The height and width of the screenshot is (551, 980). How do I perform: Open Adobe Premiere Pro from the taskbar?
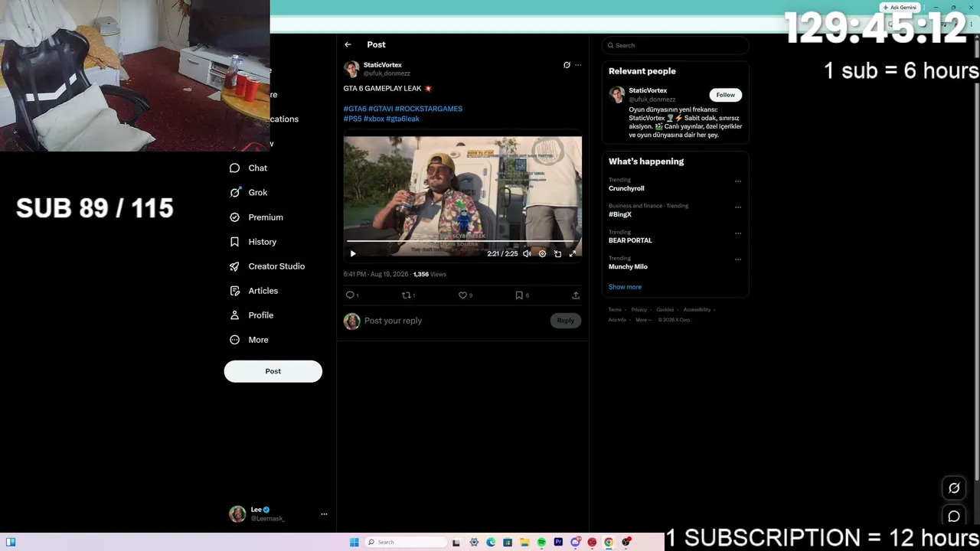click(x=558, y=543)
